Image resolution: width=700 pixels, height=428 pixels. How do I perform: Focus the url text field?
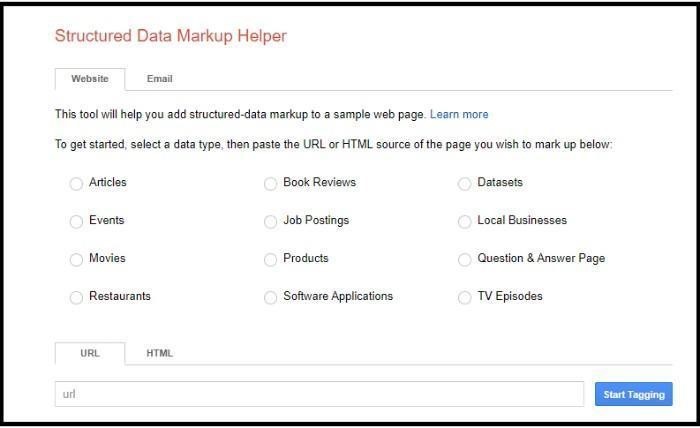(x=319, y=394)
